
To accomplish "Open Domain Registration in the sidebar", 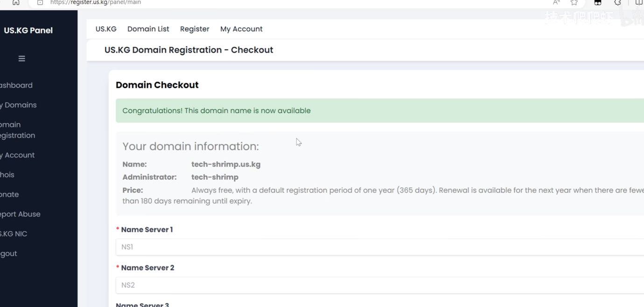I will 18,130.
